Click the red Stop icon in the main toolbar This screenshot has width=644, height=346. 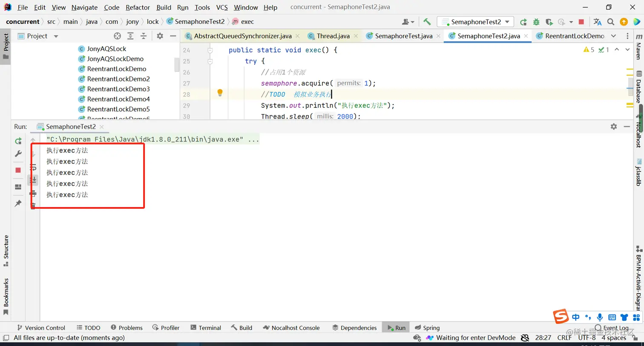(581, 22)
